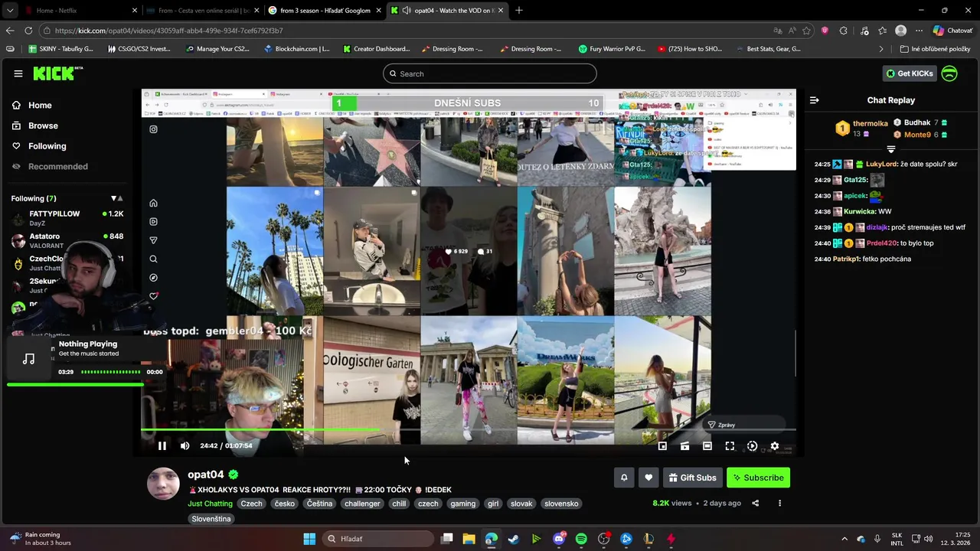
Task: Open Discord from the taskbar
Action: click(x=559, y=539)
